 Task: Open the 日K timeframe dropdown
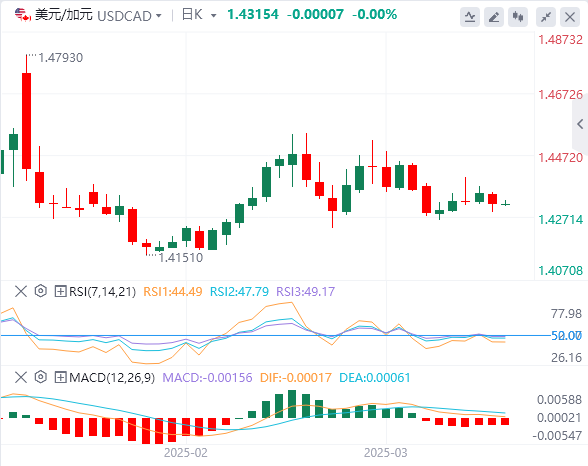pos(199,15)
